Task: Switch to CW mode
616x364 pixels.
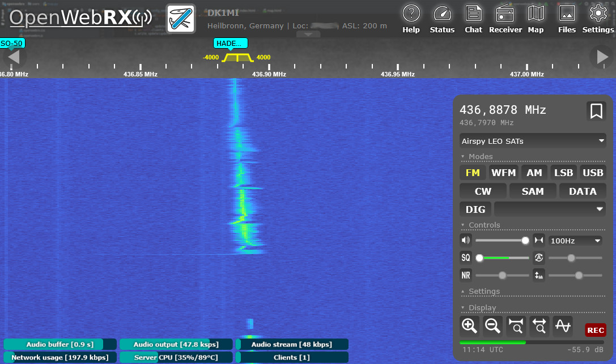Action: pyautogui.click(x=483, y=191)
